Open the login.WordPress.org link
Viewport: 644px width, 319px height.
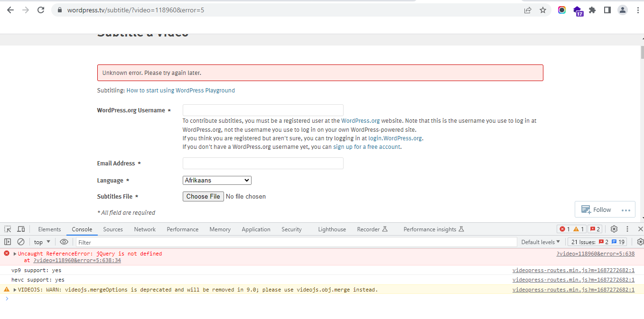coord(395,138)
